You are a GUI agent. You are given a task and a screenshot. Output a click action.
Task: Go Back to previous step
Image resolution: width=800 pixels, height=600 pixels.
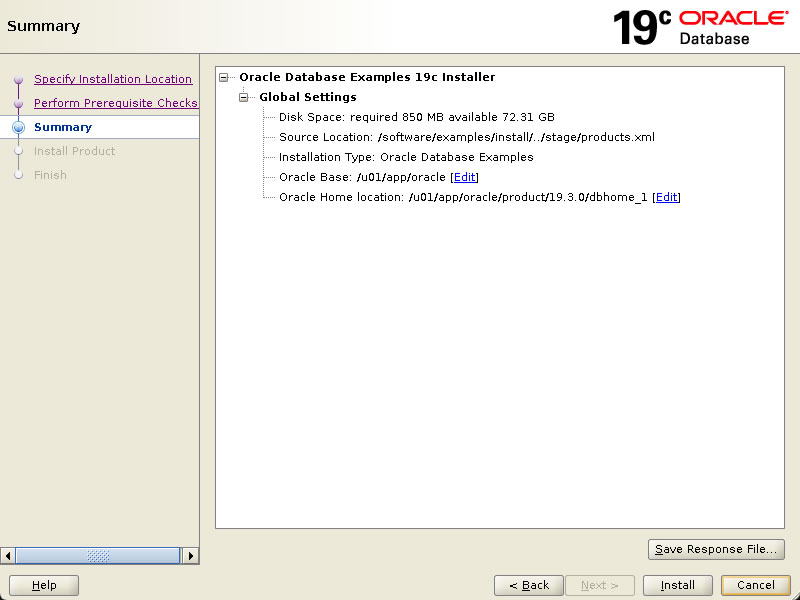[x=529, y=585]
